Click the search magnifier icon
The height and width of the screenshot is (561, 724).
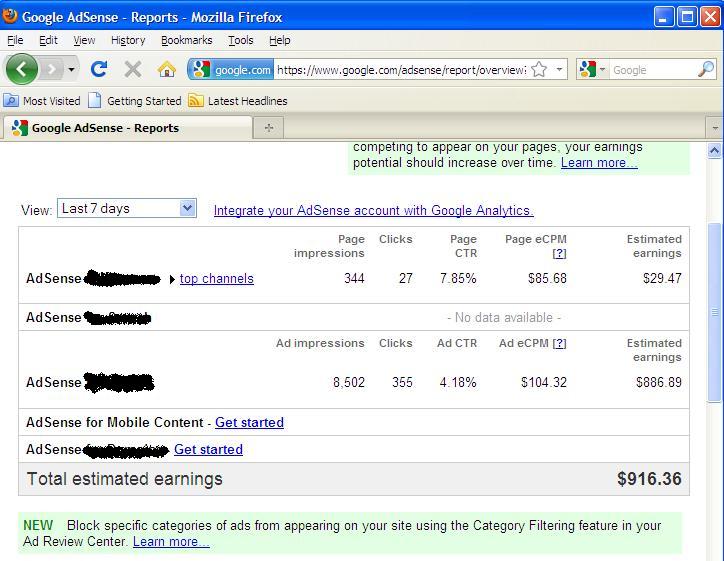[x=705, y=69]
